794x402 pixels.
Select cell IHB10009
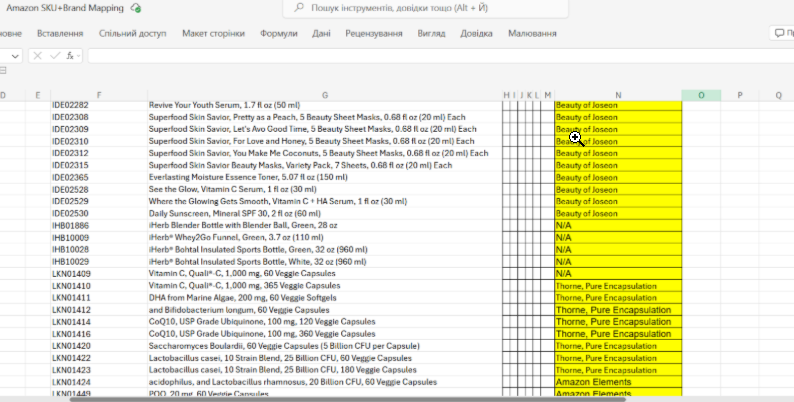point(99,237)
